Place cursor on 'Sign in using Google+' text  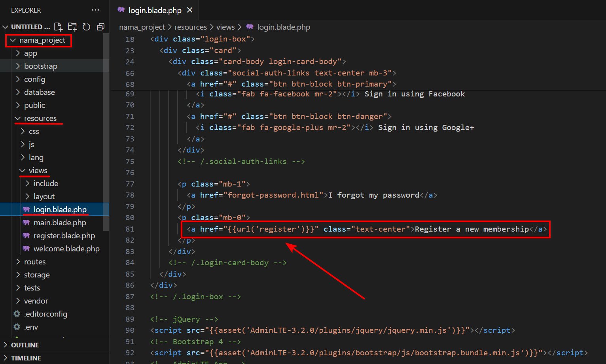click(426, 128)
